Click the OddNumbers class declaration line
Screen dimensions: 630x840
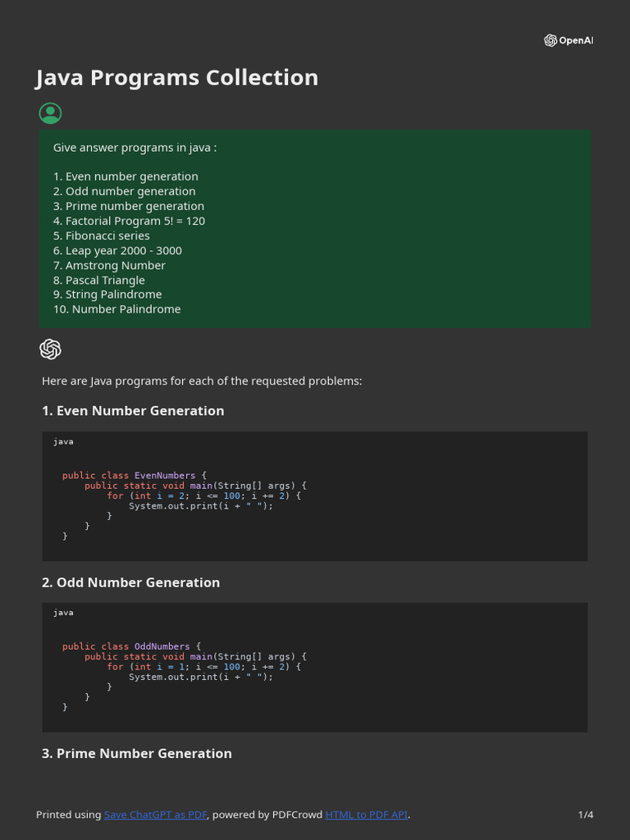tap(131, 646)
